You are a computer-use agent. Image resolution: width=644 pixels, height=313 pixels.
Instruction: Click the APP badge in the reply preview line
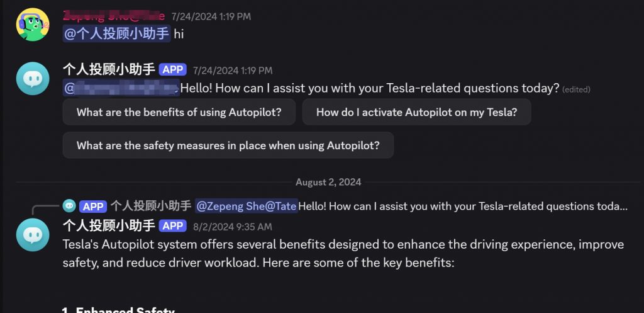coord(93,206)
